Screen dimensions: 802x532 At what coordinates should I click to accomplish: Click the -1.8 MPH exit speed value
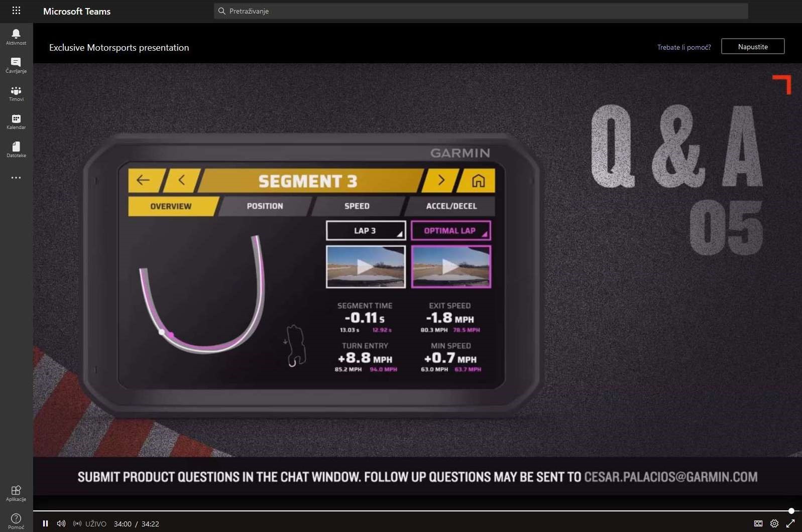[450, 318]
